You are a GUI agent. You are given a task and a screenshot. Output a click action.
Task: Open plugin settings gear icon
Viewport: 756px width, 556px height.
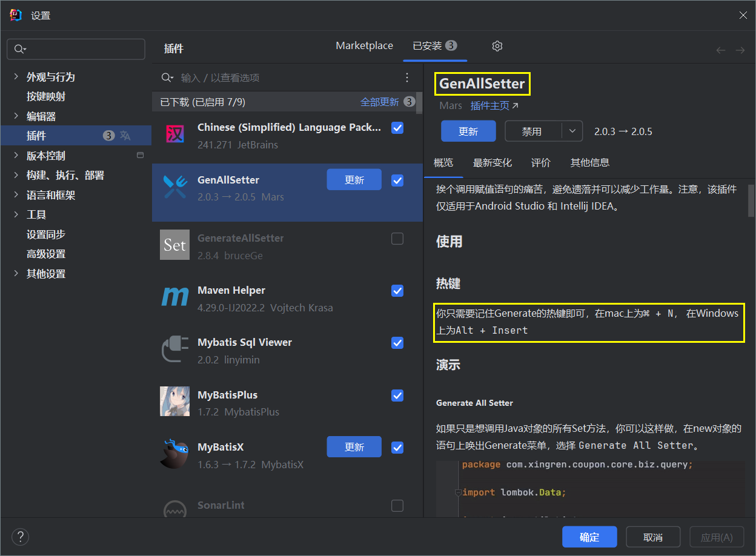497,46
